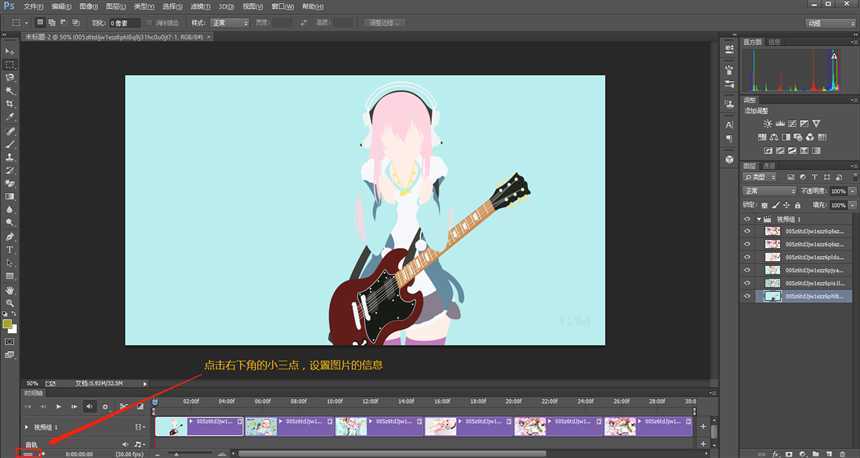The image size is (860, 458).
Task: Go to the first frame
Action: (x=28, y=406)
